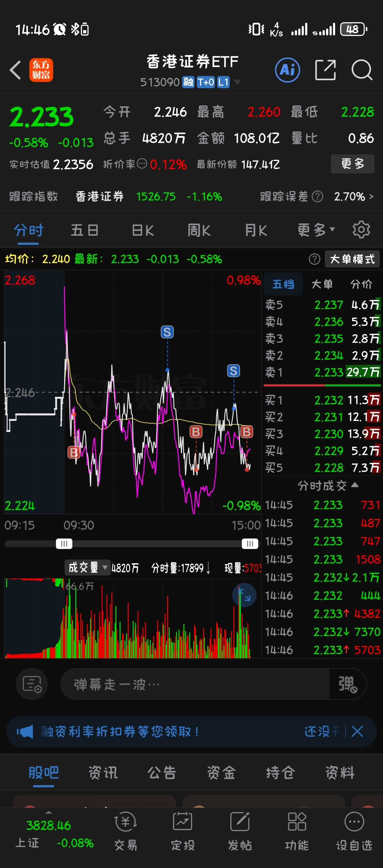Switch to 日K chart tab
The height and width of the screenshot is (868, 383).
[x=143, y=230]
